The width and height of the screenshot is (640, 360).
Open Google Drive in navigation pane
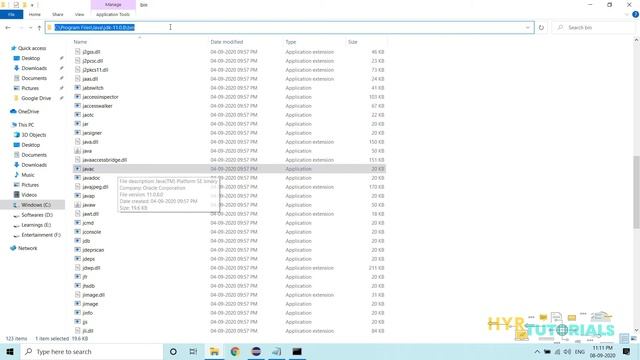coord(36,98)
